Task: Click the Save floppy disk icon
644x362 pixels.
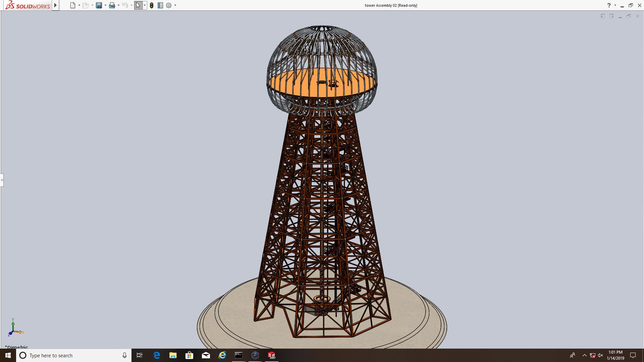Action: [99, 5]
